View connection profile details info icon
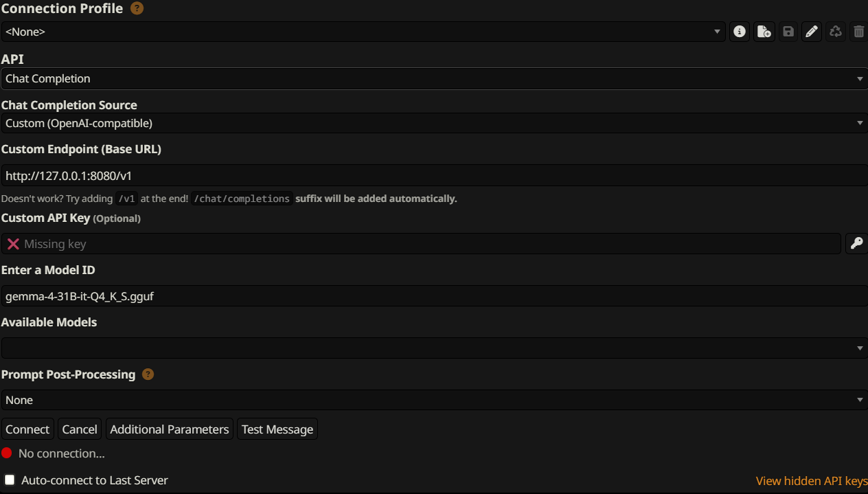This screenshot has height=494, width=868. pos(740,32)
